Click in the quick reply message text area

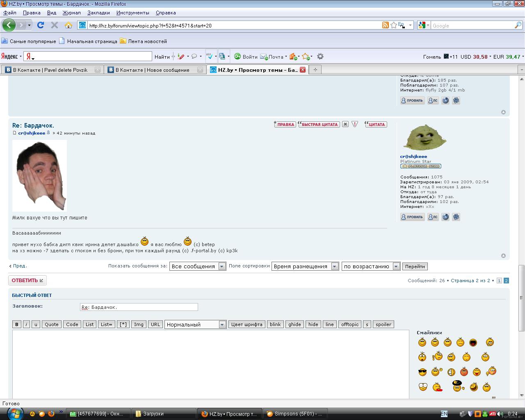tap(211, 364)
